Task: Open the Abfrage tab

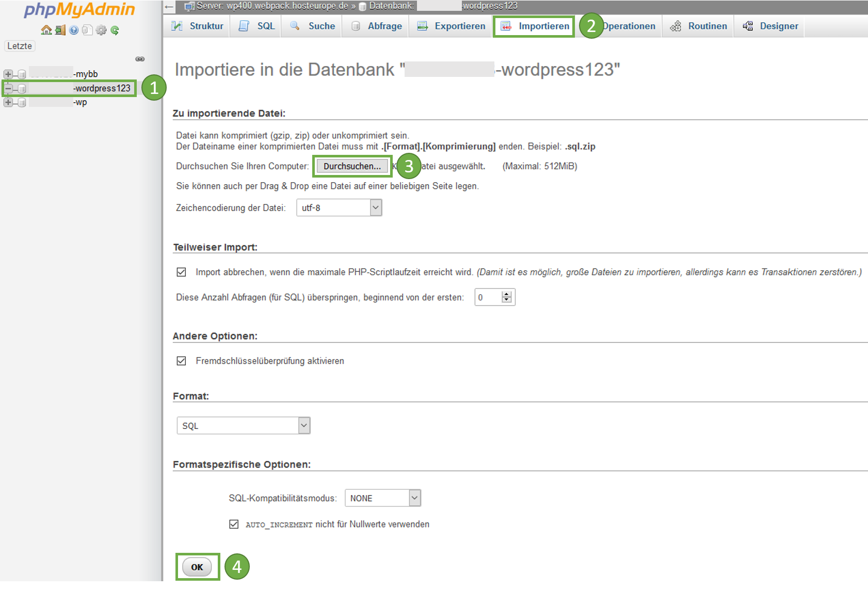Action: click(376, 26)
